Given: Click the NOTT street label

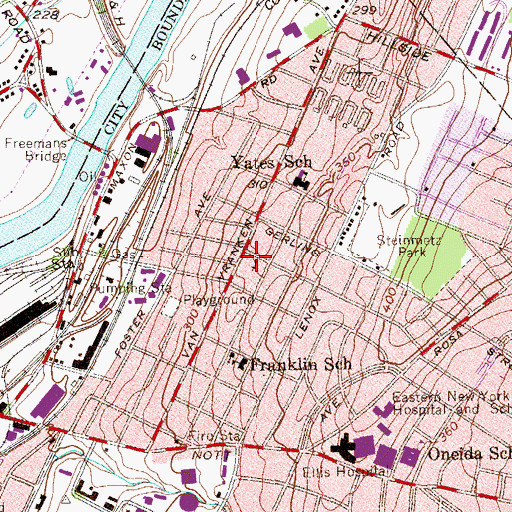Looking at the screenshot, I should (212, 455).
